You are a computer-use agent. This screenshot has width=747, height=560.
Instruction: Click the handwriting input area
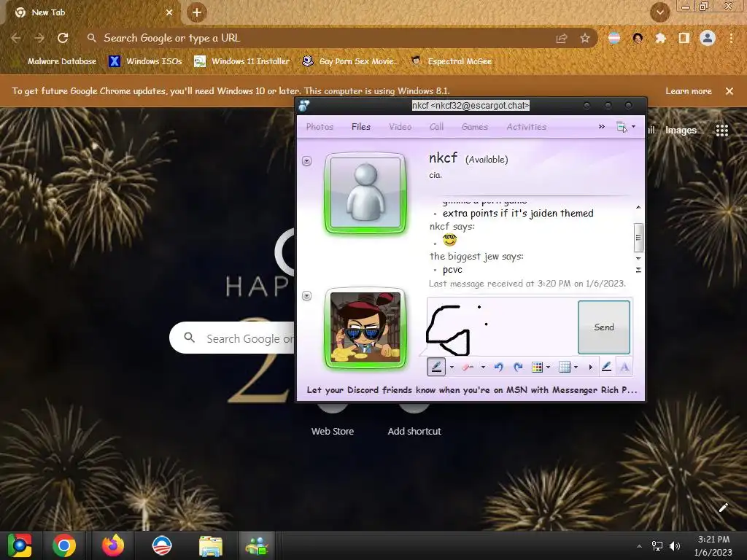pyautogui.click(x=501, y=327)
